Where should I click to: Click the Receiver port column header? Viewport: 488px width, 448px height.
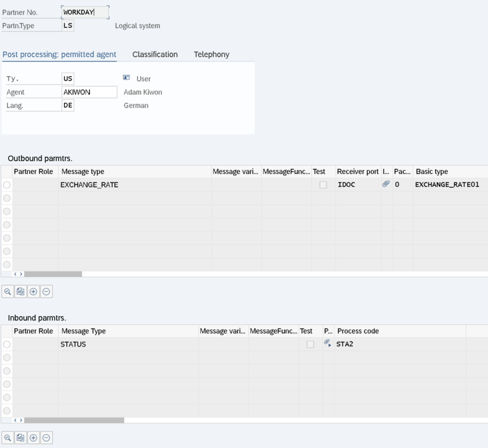pyautogui.click(x=358, y=172)
